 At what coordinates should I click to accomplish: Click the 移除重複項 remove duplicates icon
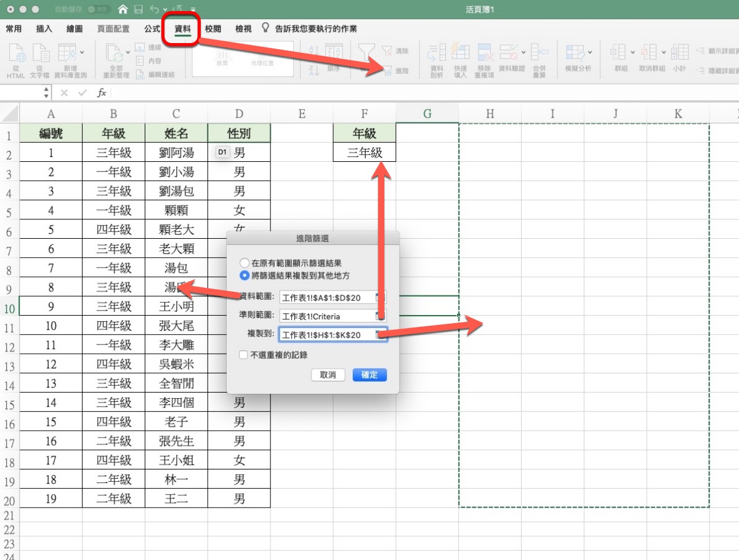[x=485, y=54]
